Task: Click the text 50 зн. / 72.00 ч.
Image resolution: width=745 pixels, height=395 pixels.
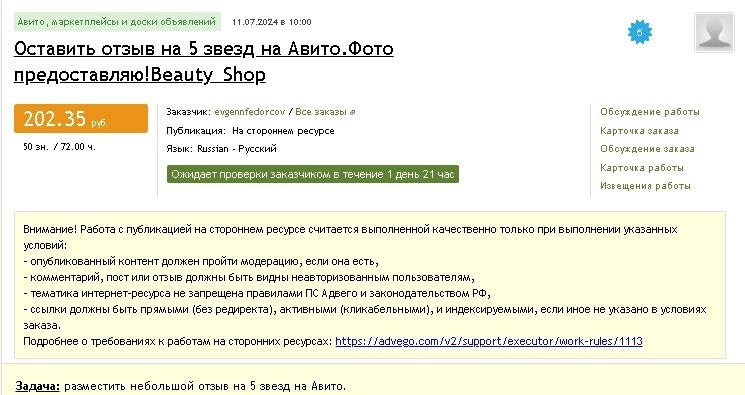Action: [59, 147]
